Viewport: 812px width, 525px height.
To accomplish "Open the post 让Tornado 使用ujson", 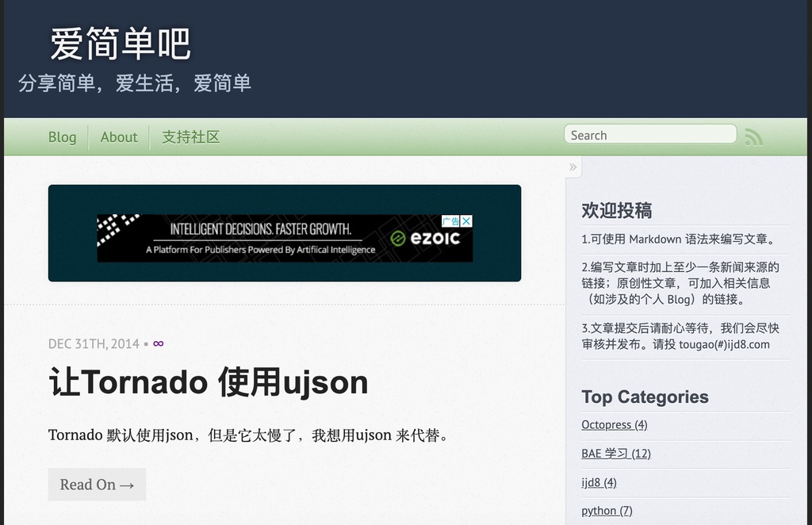I will point(208,382).
